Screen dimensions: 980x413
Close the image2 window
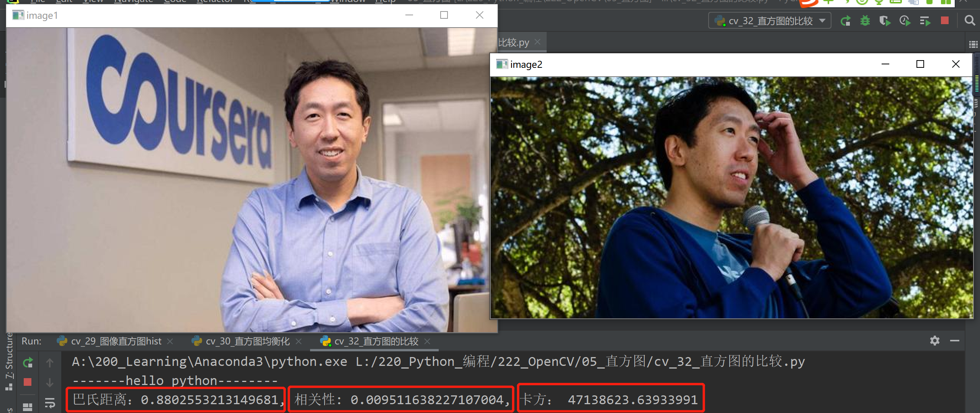point(956,64)
